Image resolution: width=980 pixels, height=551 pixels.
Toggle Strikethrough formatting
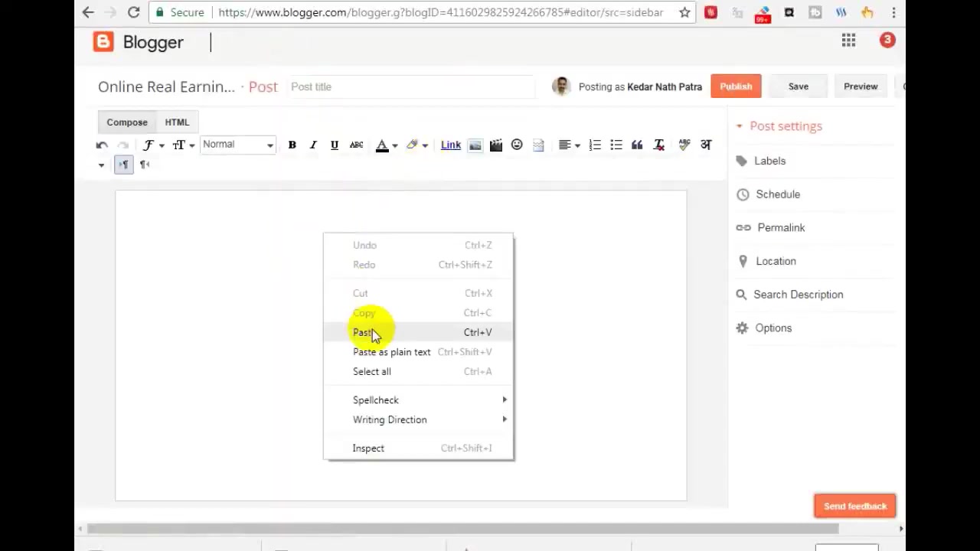pos(356,145)
